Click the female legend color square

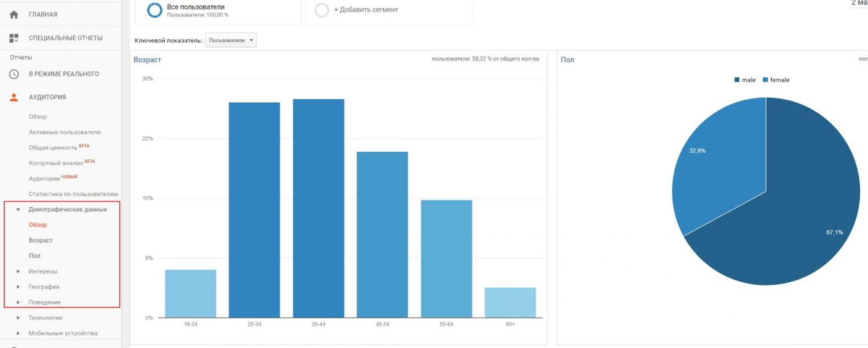(x=766, y=80)
